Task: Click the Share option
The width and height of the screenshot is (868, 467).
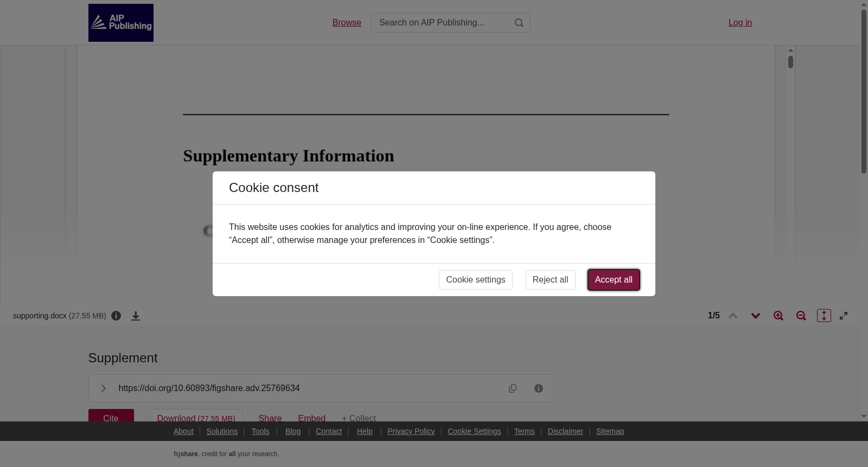Action: coord(270,418)
